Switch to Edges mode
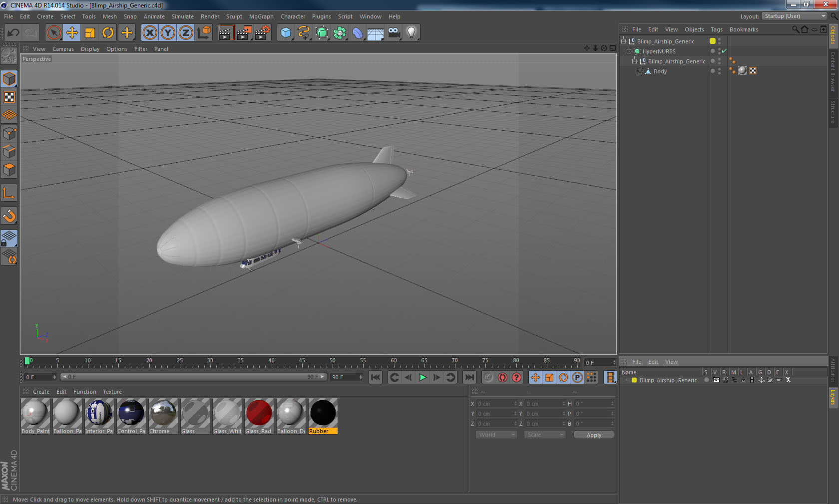 point(9,152)
